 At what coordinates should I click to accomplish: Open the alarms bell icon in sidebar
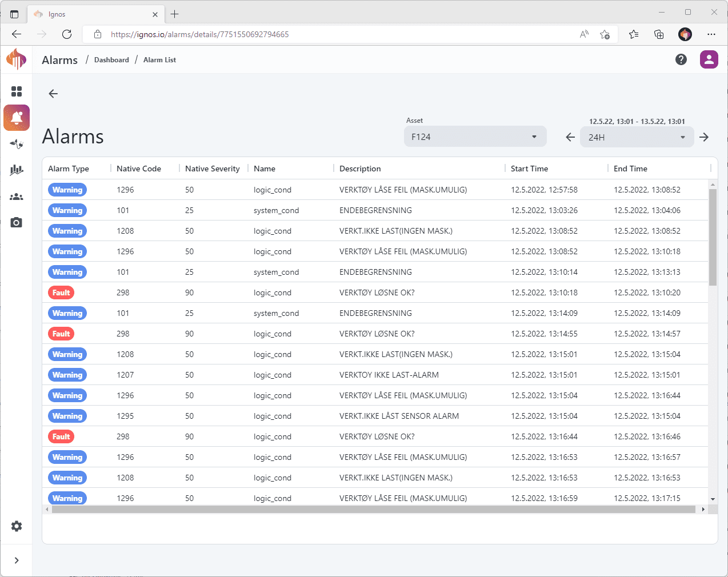(x=17, y=118)
